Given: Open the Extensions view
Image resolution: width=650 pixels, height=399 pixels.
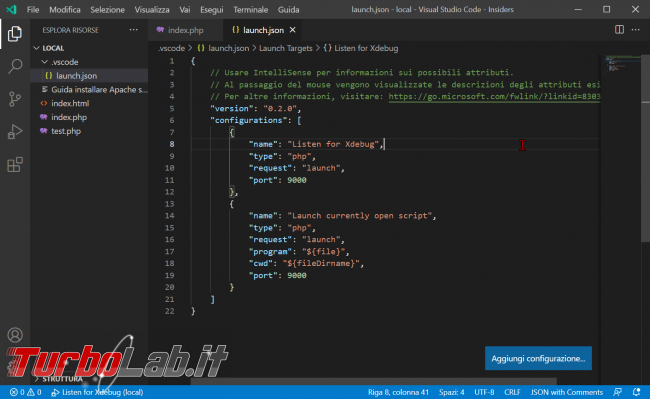Looking at the screenshot, I should [15, 165].
